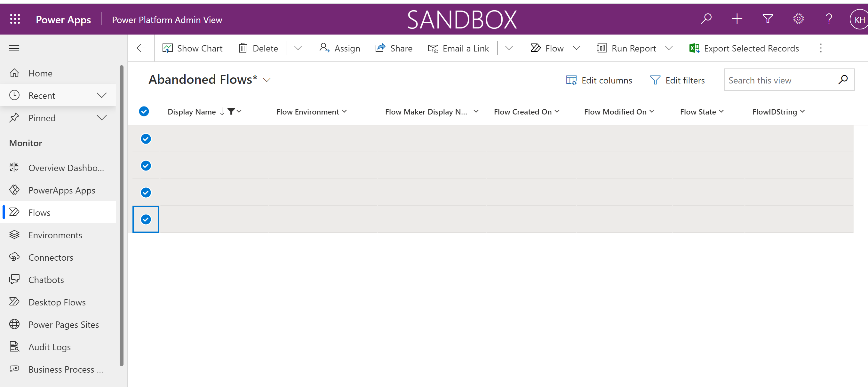Toggle the select-all checkbox in the grid header

[x=144, y=111]
